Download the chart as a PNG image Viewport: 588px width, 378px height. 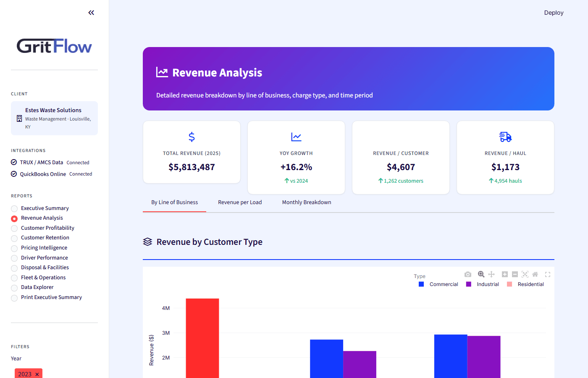point(467,274)
